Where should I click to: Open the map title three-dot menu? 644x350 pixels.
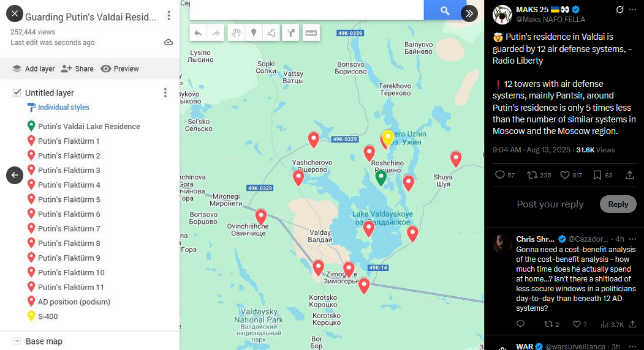169,15
